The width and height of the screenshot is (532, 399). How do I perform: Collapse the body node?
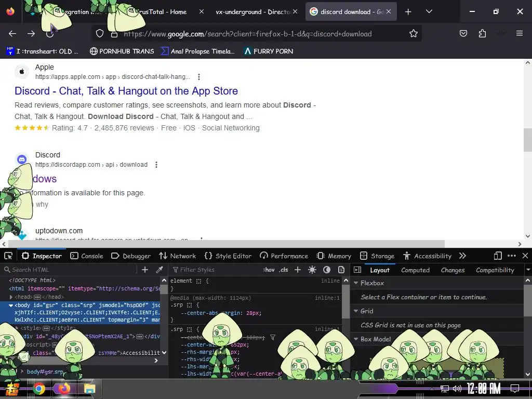point(11,305)
